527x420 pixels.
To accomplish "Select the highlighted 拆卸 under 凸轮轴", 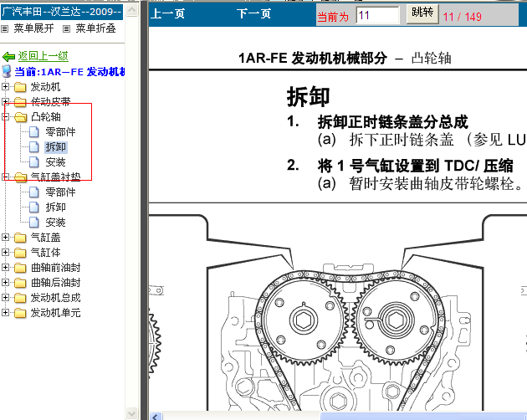I will point(56,147).
